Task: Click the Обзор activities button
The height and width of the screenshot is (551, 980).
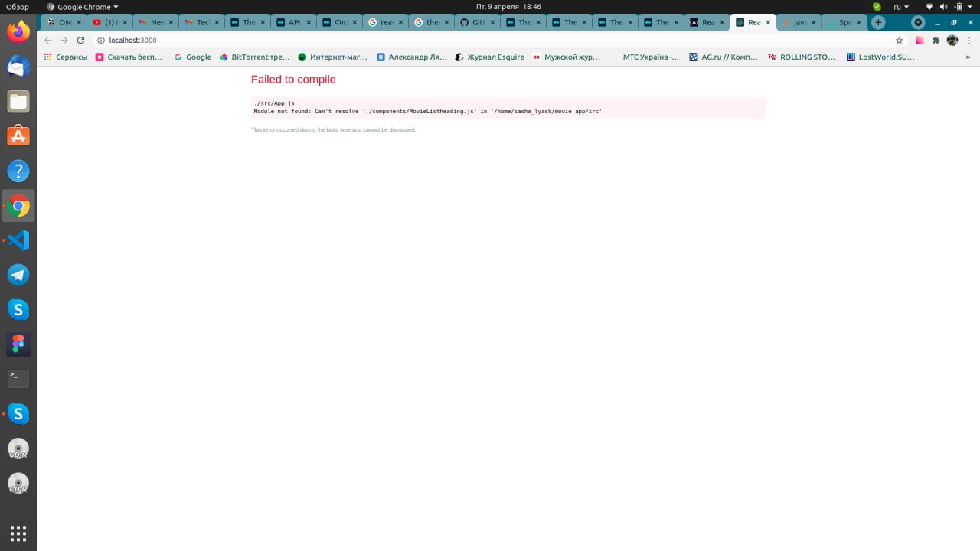Action: pyautogui.click(x=17, y=7)
